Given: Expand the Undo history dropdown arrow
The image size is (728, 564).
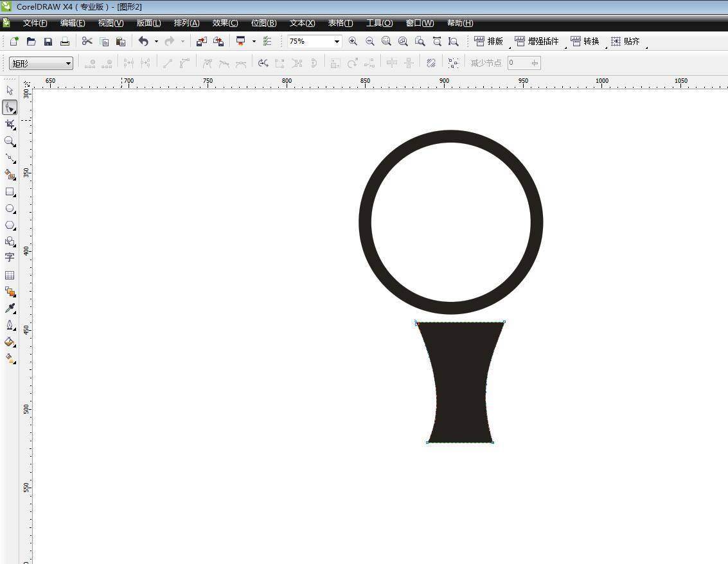Looking at the screenshot, I should pyautogui.click(x=156, y=41).
